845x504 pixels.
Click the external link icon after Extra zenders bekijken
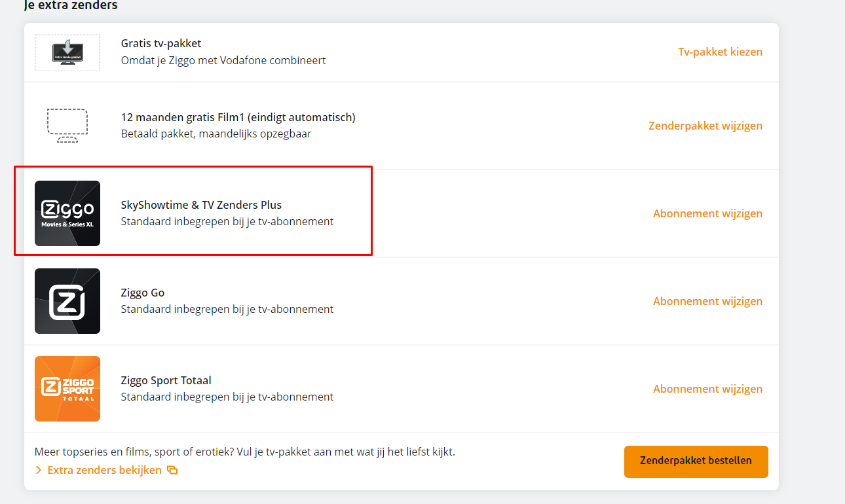172,470
